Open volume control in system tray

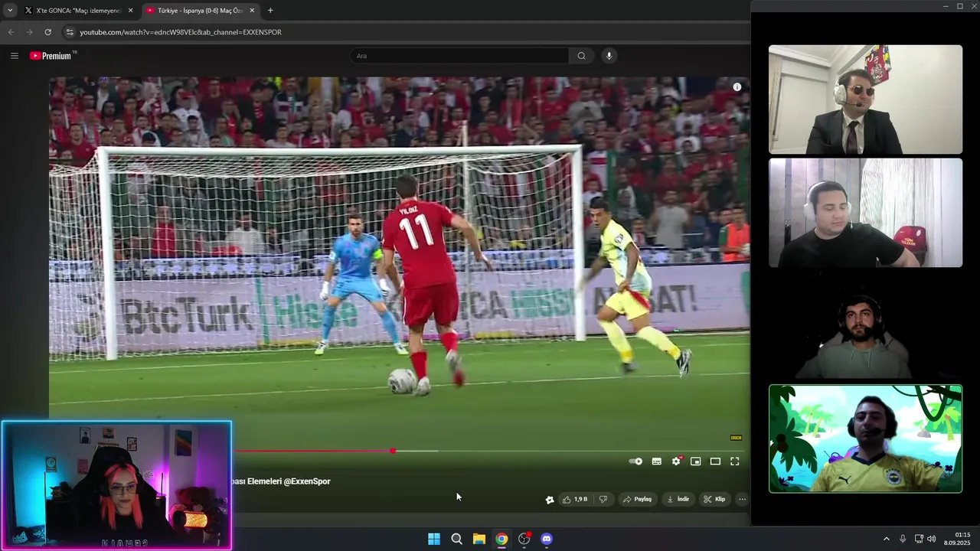pyautogui.click(x=931, y=539)
